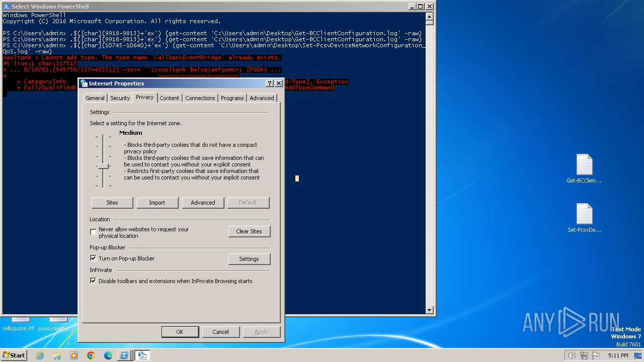Open Pop-up Blocker Settings button
This screenshot has height=362, width=644.
coord(249,259)
